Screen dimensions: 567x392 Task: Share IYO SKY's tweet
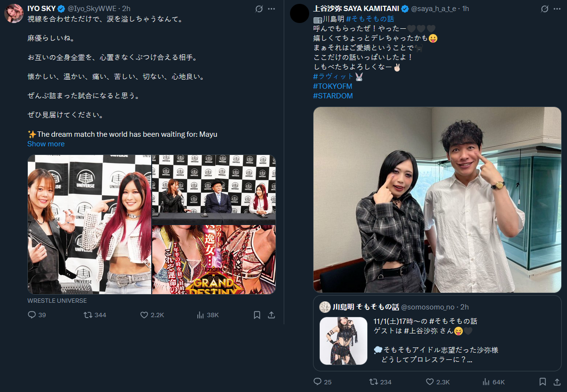point(272,315)
